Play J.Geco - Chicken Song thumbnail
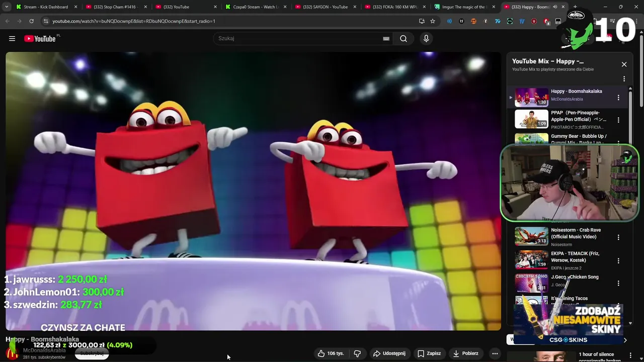Screen dimensions: 644x362 pos(531,283)
